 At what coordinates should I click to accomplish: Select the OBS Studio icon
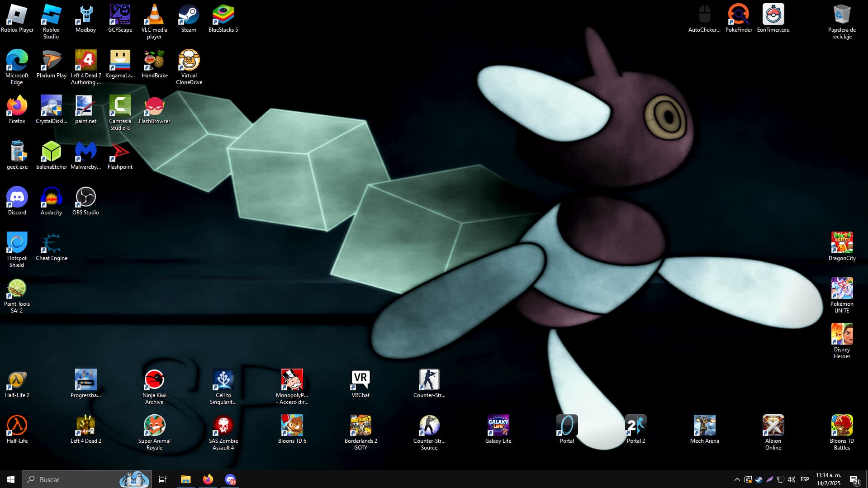[x=85, y=201]
